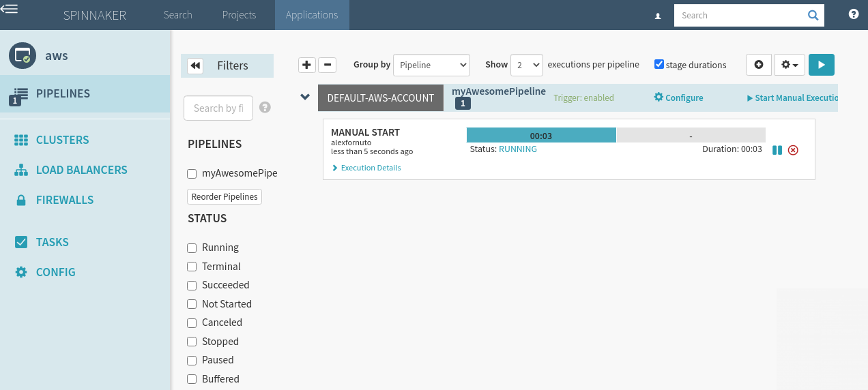Start manual execution with blue play button

821,65
